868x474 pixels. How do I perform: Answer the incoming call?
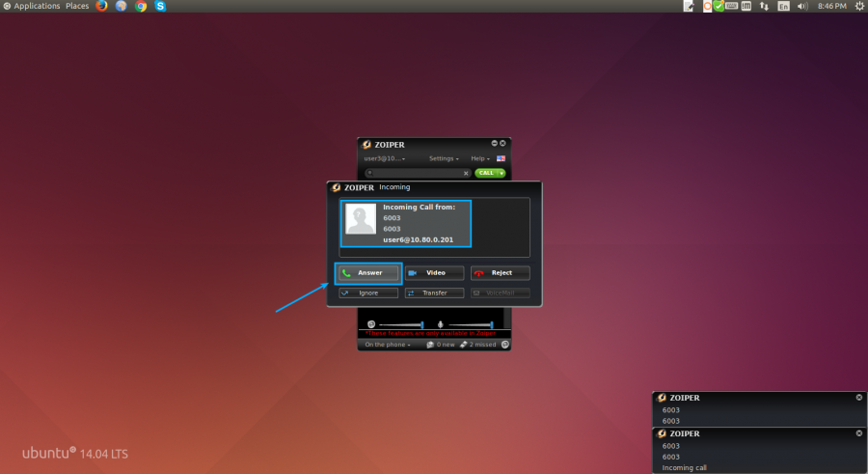(x=368, y=273)
